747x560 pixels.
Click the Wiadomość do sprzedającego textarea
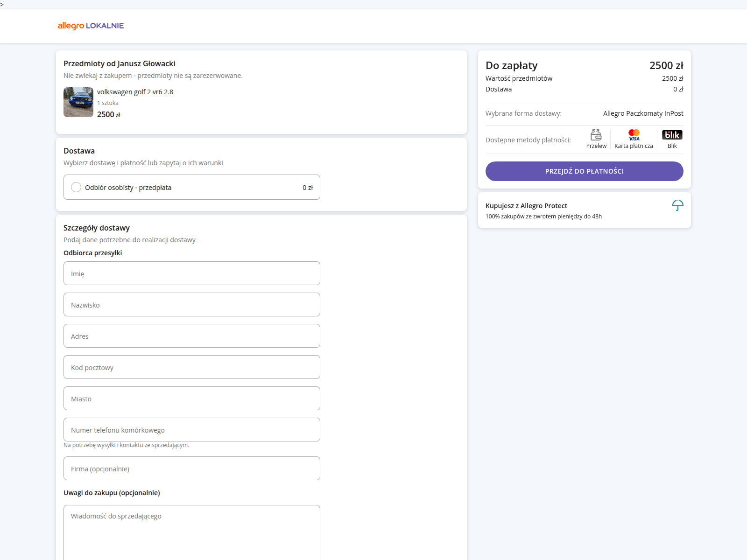pos(191,532)
